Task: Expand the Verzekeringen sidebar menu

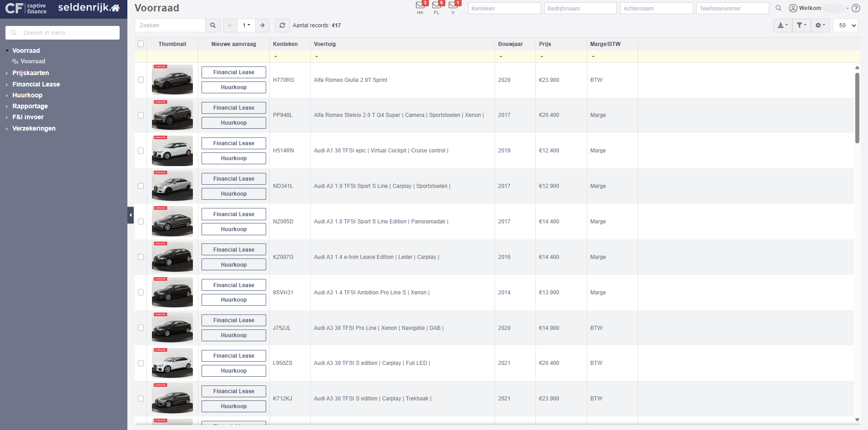Action: tap(34, 128)
